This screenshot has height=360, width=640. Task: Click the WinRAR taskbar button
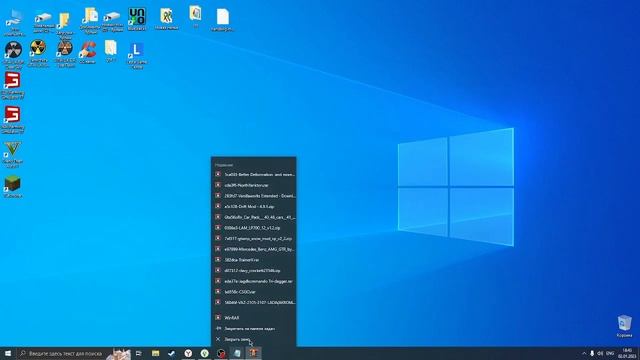[253, 353]
